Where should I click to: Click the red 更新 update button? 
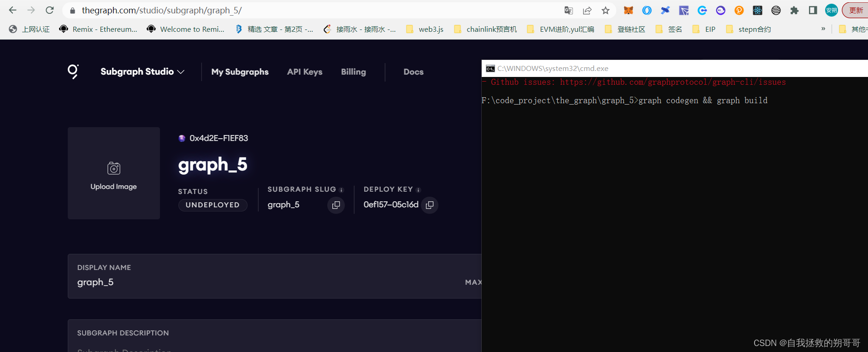pyautogui.click(x=856, y=10)
